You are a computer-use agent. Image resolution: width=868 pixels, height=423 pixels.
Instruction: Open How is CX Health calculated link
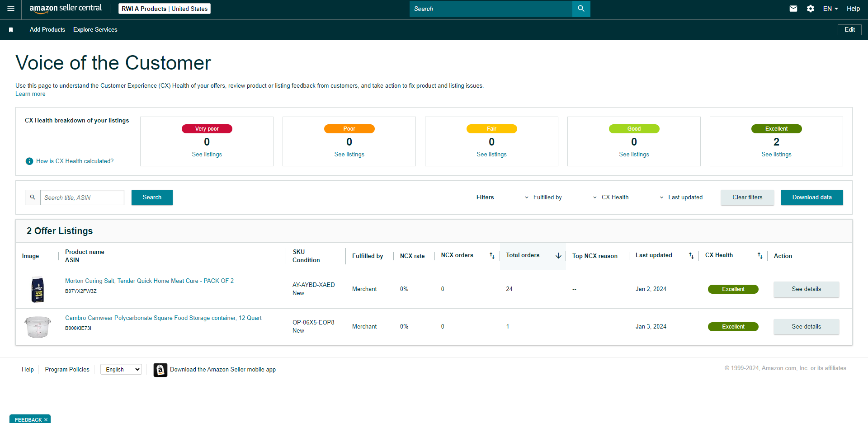(75, 161)
